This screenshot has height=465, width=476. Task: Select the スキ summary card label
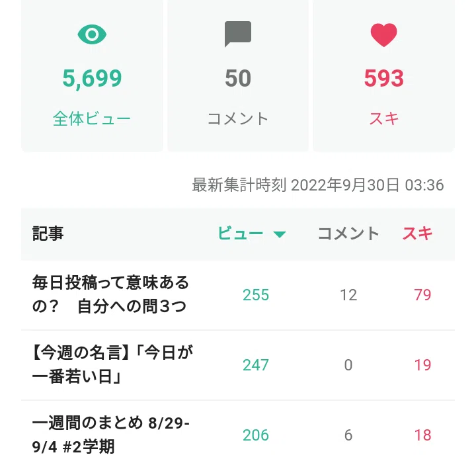(x=383, y=118)
